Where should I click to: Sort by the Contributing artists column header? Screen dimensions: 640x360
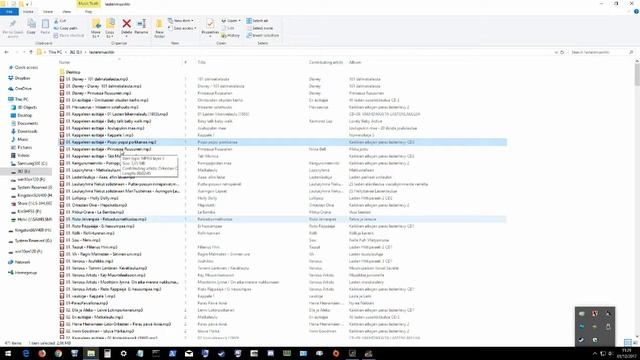coord(327,62)
